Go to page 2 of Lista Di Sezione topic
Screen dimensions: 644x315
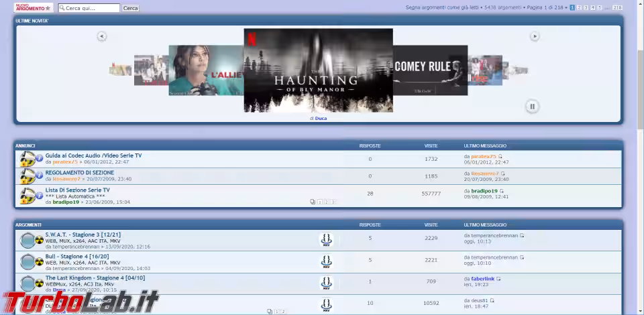point(327,202)
